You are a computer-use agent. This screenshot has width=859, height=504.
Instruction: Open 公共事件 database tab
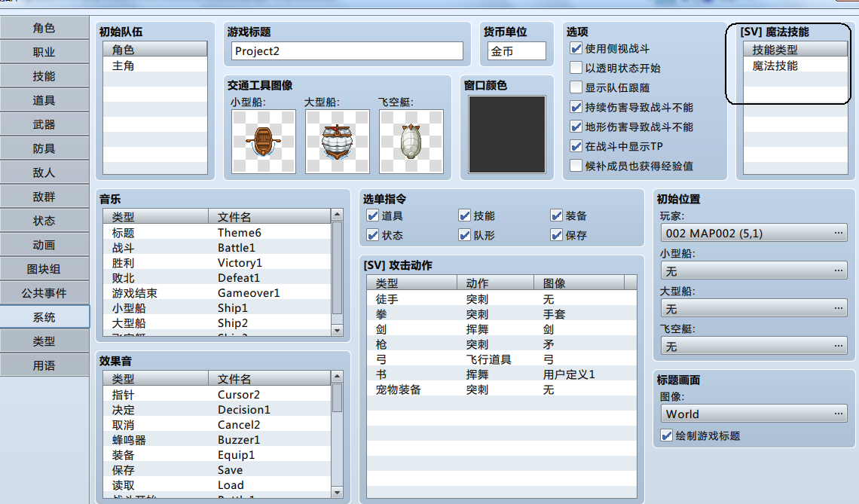(x=44, y=293)
